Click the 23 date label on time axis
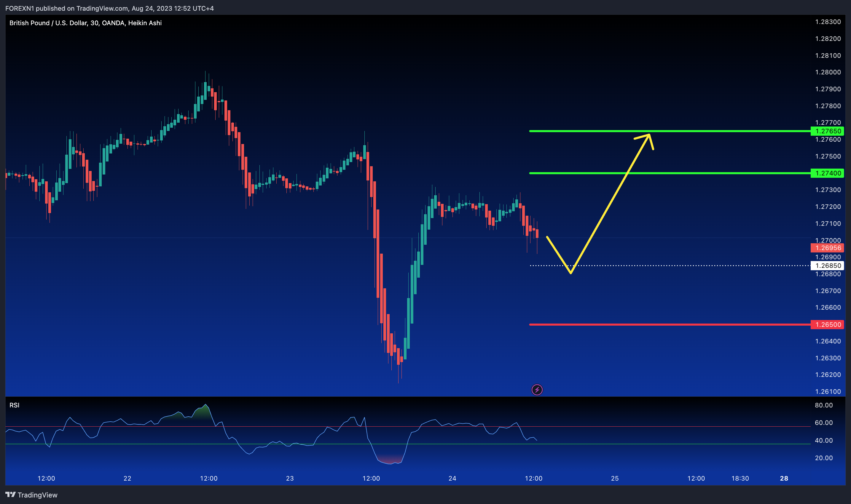Viewport: 851px width, 504px height. coord(290,478)
